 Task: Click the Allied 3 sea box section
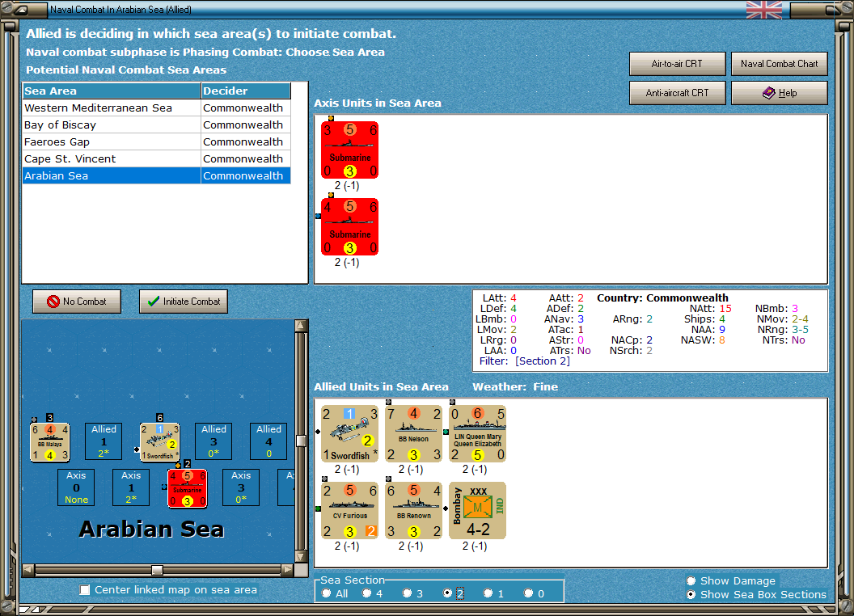213,441
